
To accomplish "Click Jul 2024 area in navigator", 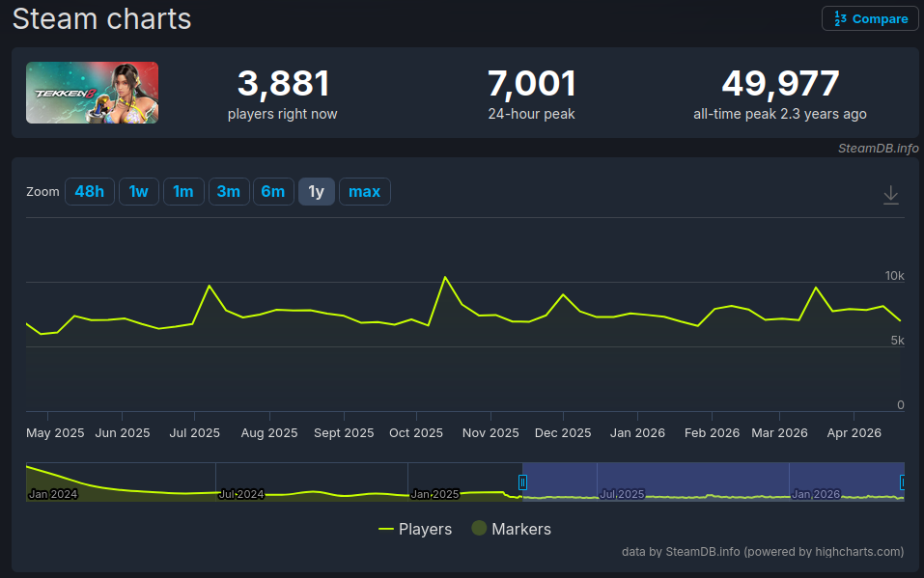I will point(241,494).
